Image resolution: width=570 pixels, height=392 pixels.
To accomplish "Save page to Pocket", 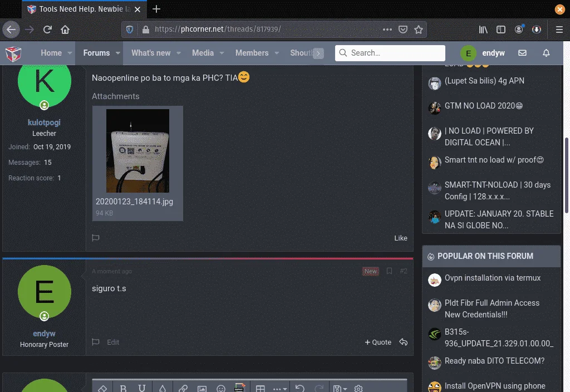I will [403, 30].
